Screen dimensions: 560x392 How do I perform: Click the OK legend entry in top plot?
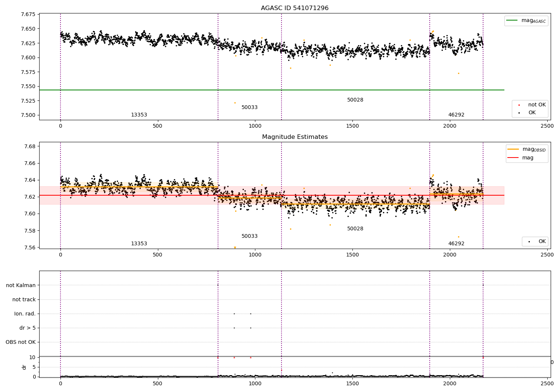click(x=527, y=112)
